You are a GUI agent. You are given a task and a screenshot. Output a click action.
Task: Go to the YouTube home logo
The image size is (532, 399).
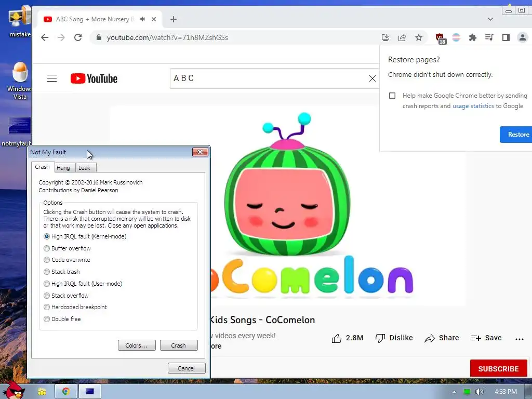coord(94,78)
